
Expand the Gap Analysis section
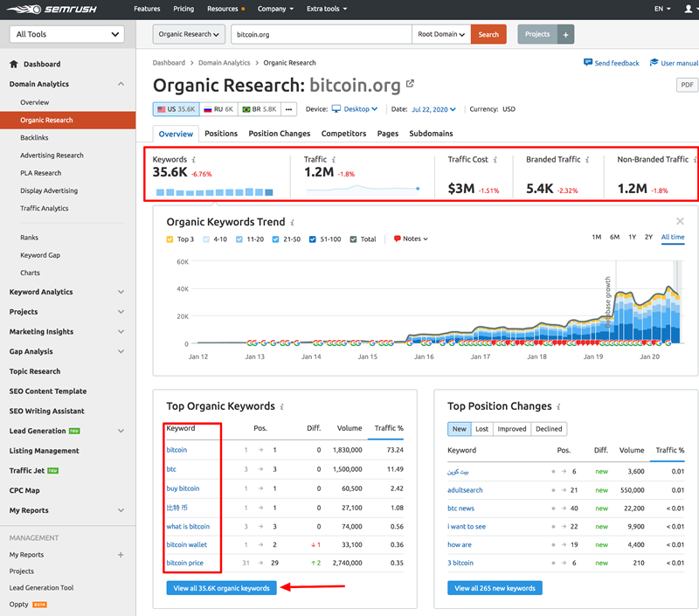click(x=121, y=351)
